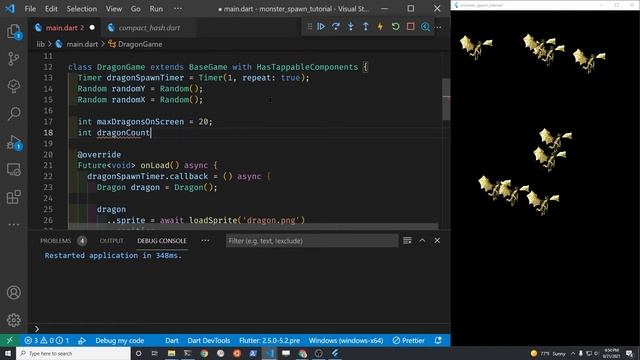Open the File menu
The width and height of the screenshot is (640, 360).
30,9
